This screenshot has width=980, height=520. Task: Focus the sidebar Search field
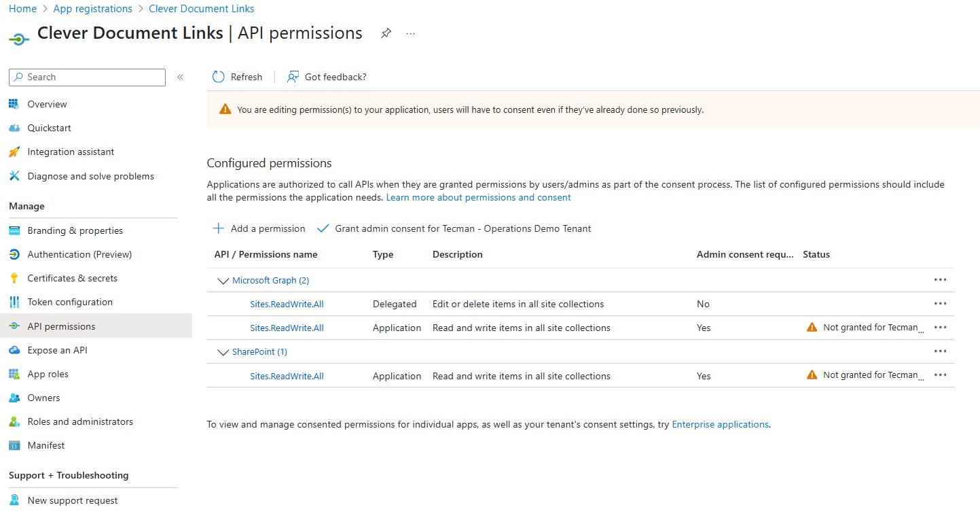(87, 77)
